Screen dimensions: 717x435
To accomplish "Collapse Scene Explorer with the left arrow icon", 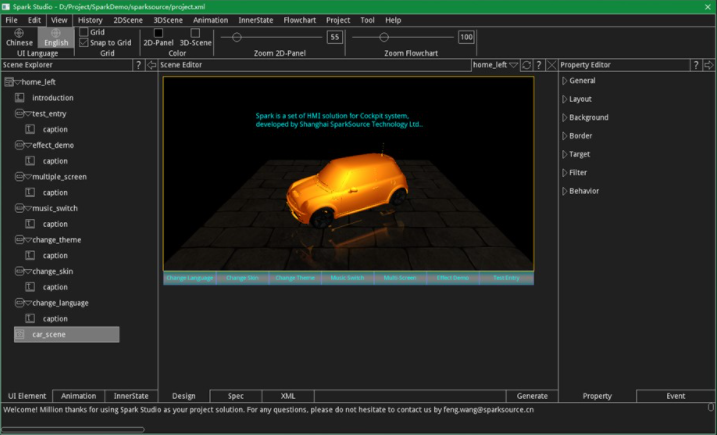I will [151, 65].
